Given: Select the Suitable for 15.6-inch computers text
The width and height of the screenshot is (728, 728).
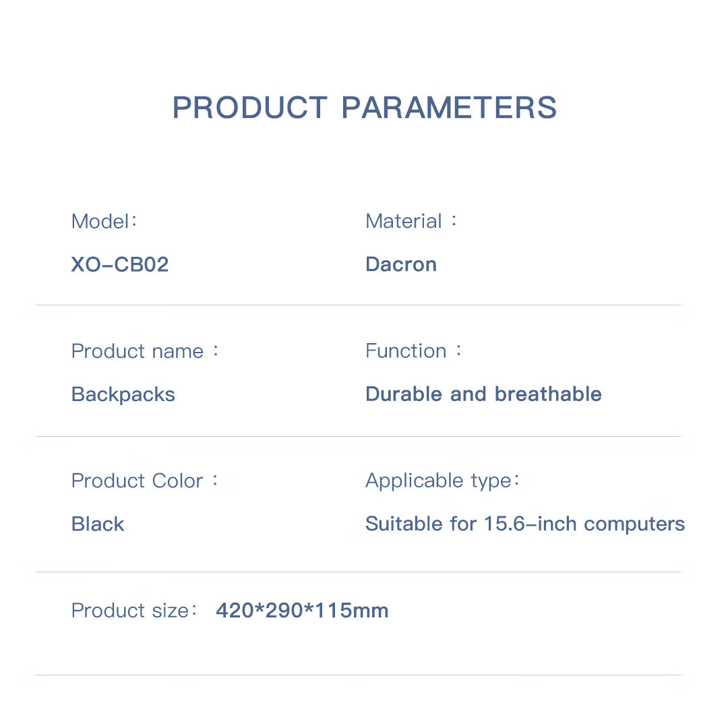Looking at the screenshot, I should tap(524, 524).
